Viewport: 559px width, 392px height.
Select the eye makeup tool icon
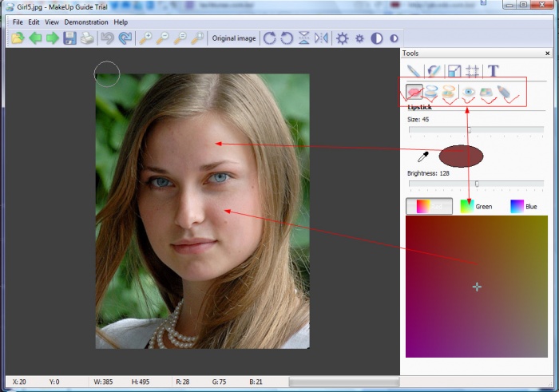point(469,93)
